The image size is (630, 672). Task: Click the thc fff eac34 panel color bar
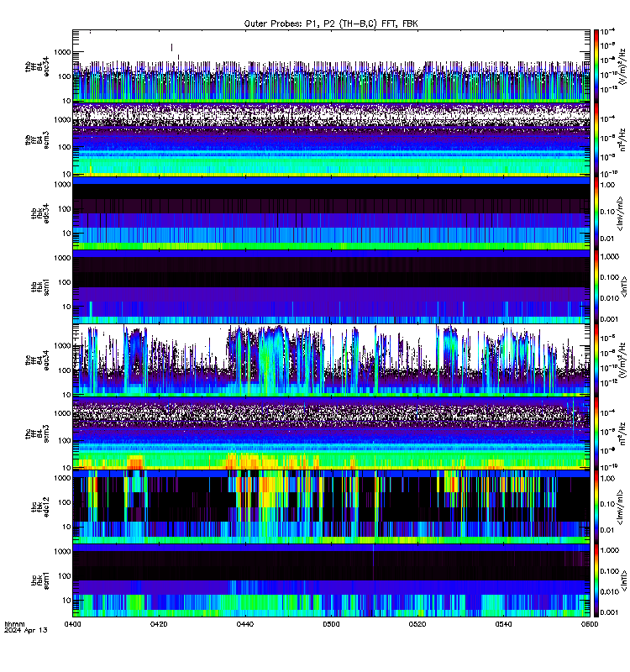pos(596,360)
